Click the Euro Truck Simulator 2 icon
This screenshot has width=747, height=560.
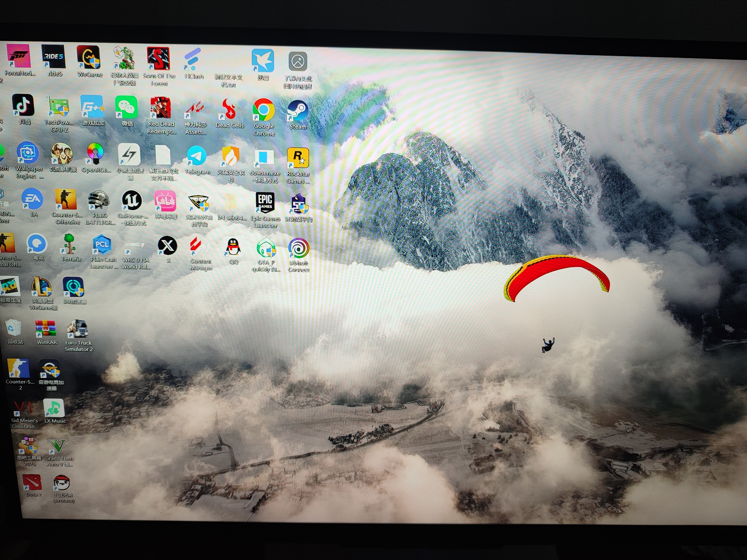(78, 329)
